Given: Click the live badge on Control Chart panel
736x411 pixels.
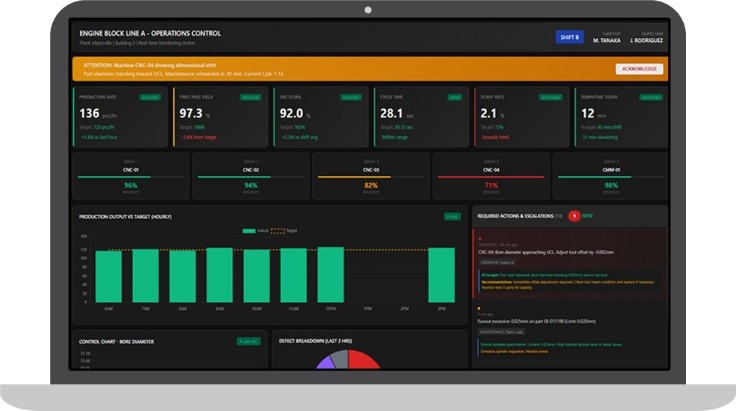Looking at the screenshot, I should 248,341.
